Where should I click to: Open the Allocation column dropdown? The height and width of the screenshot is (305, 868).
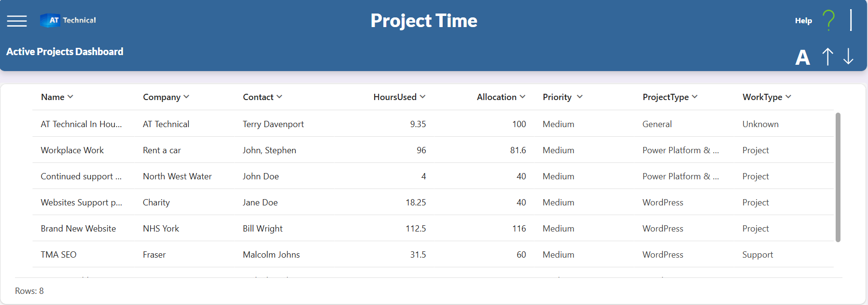click(x=522, y=97)
